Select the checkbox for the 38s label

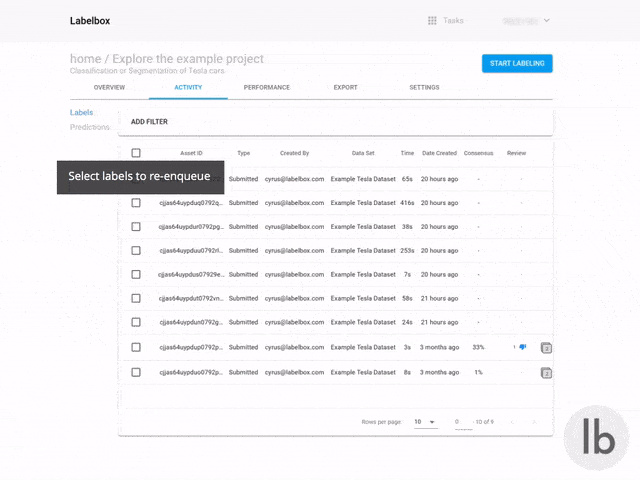click(x=136, y=227)
